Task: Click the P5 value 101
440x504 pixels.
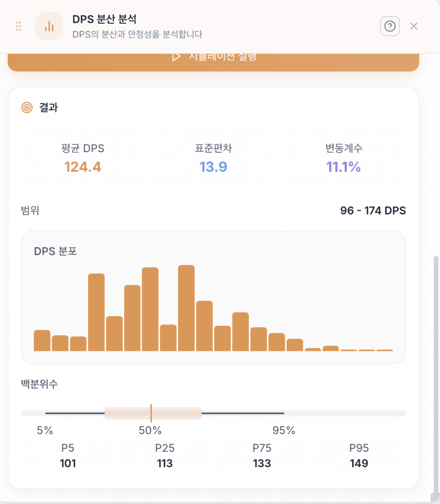Action: (x=68, y=463)
